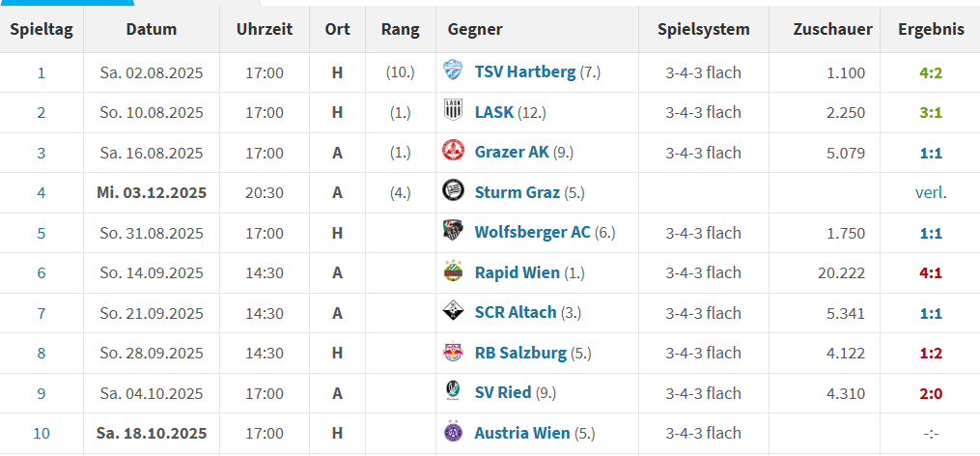The width and height of the screenshot is (980, 456).
Task: Click the Zuschauer column header
Action: pos(832,29)
